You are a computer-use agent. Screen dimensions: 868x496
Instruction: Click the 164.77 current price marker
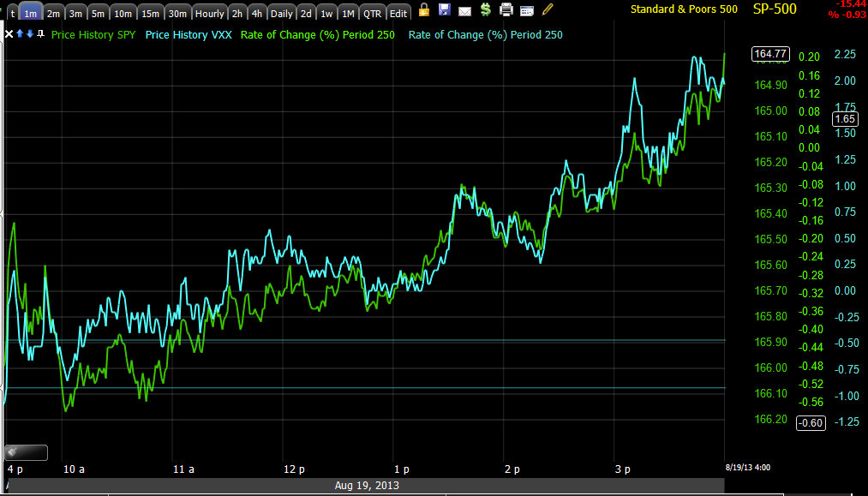[770, 54]
